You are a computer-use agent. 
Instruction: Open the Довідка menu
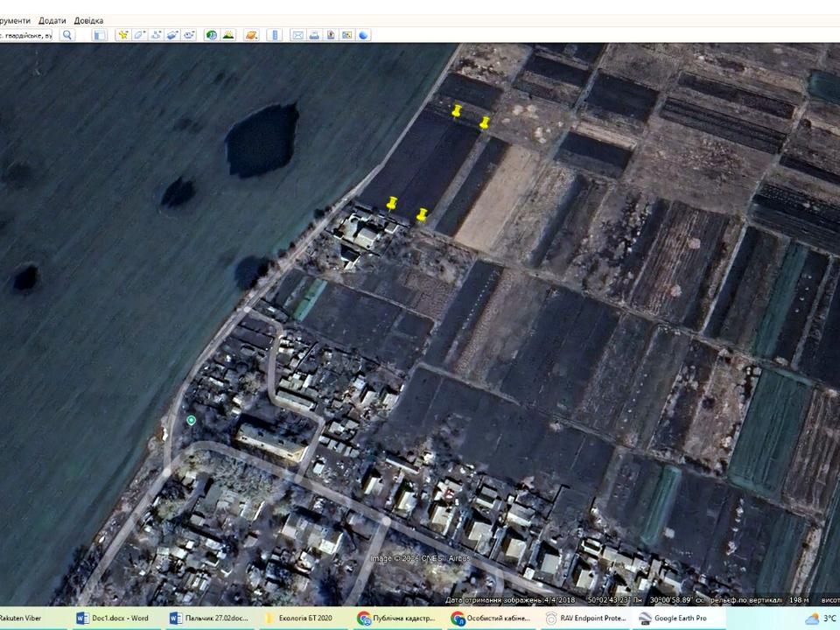click(x=88, y=20)
